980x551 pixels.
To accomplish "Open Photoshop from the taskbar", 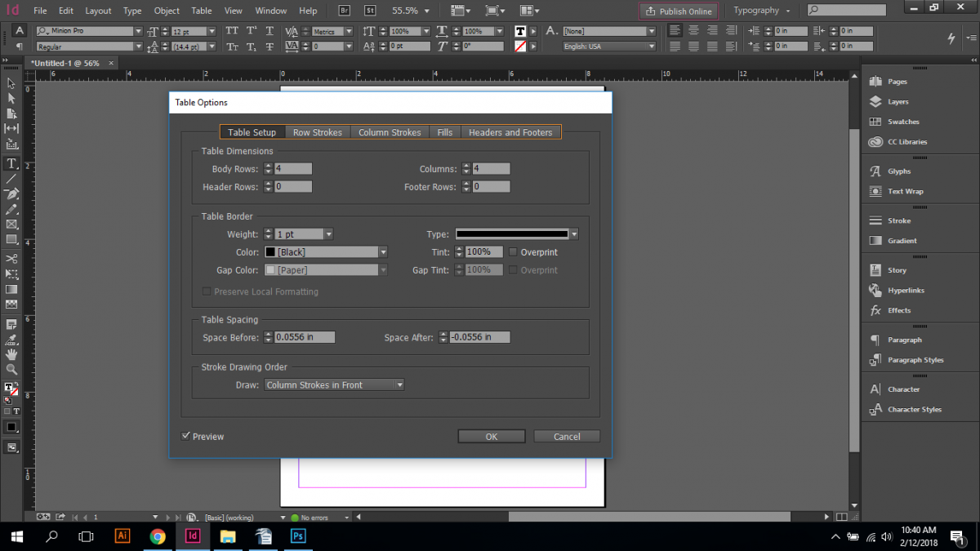I will [297, 536].
